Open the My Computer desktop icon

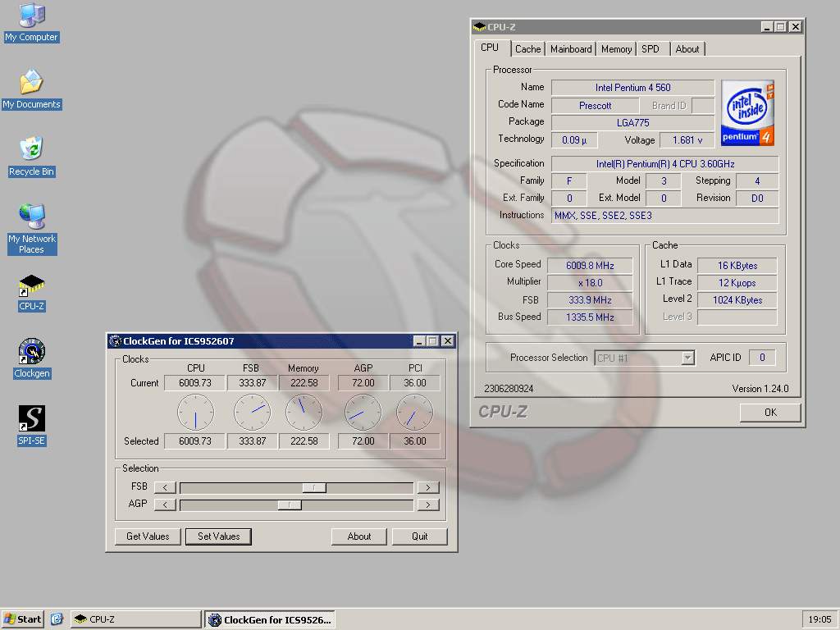coord(32,22)
